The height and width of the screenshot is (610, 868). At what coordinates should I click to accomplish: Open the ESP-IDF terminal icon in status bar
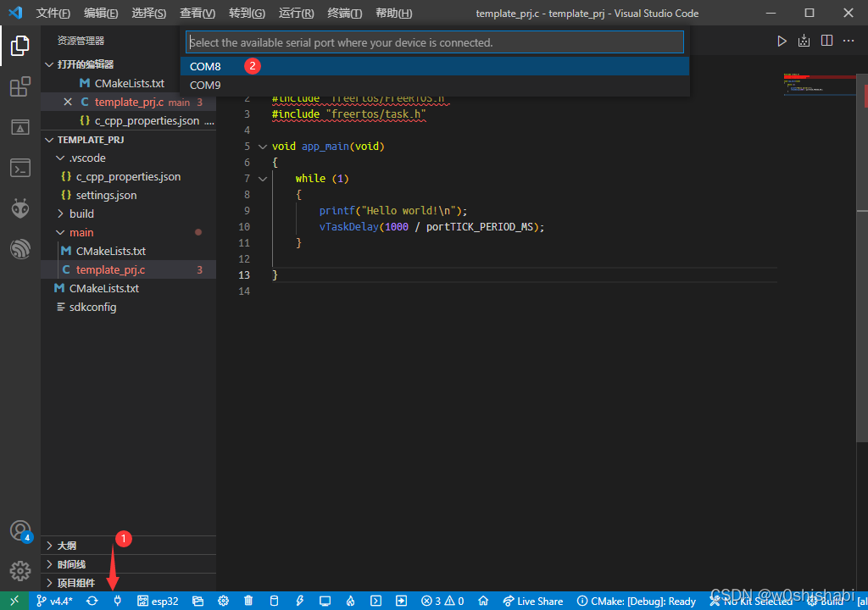pyautogui.click(x=376, y=601)
